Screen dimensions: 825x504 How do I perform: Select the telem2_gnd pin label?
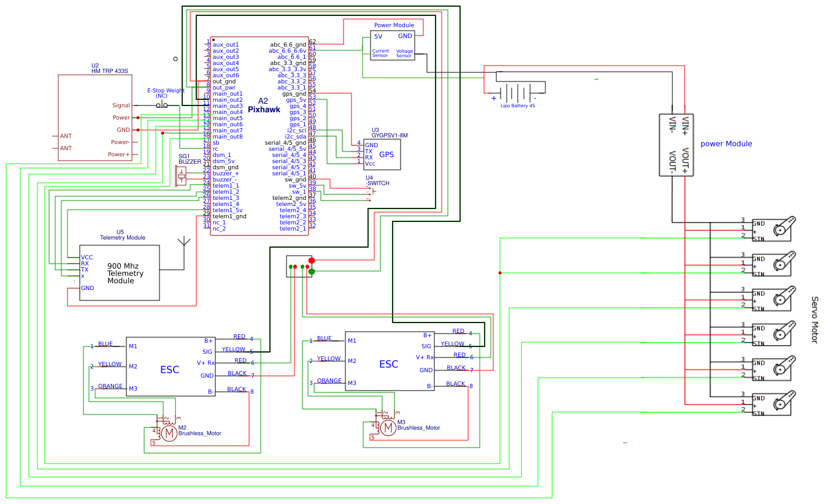(290, 198)
